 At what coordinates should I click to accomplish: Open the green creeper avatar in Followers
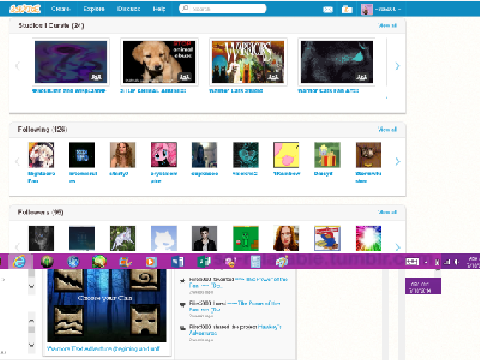coord(246,239)
